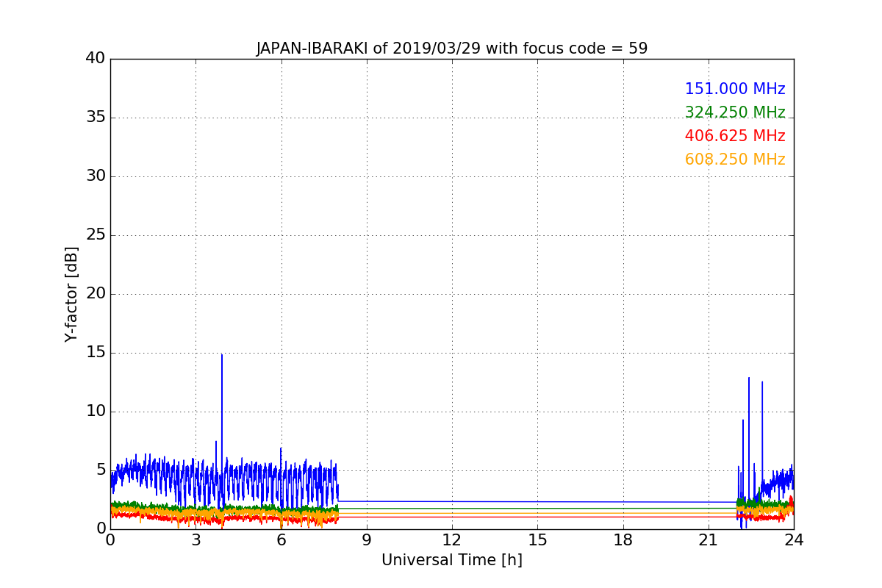Select the 324.250 MHz legend label

(x=735, y=112)
